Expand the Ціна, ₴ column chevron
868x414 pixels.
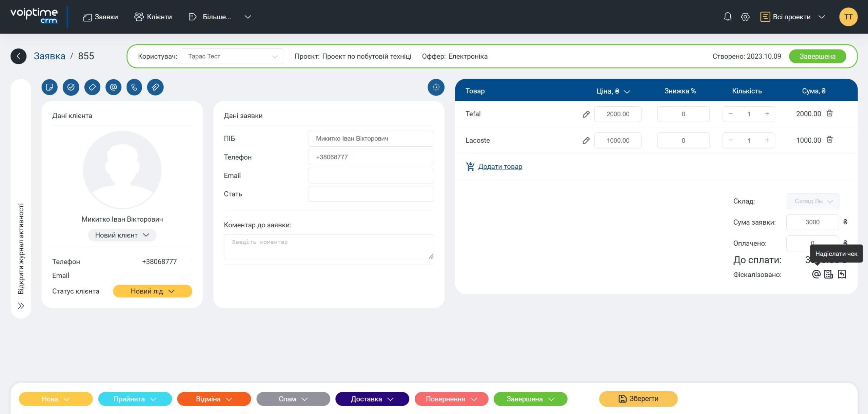627,91
